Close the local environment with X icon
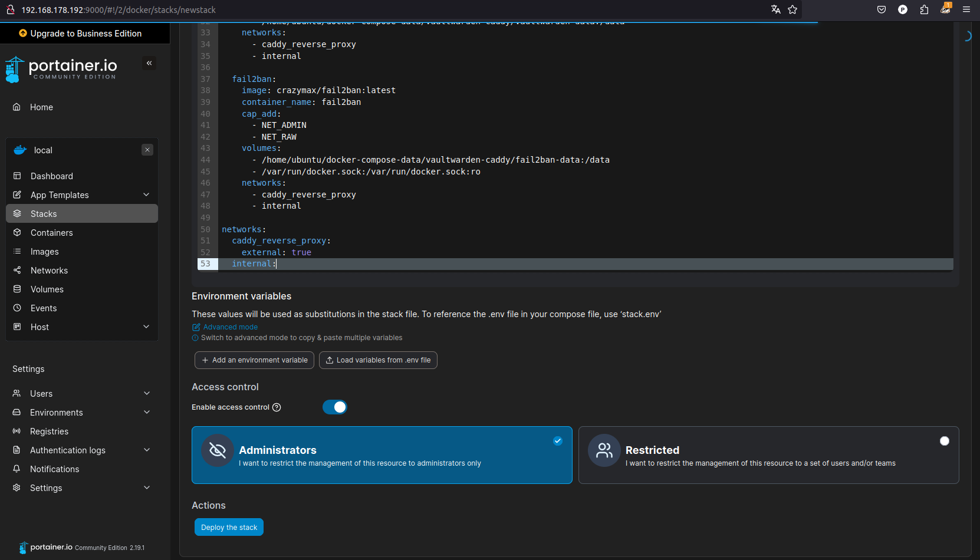 click(x=147, y=150)
